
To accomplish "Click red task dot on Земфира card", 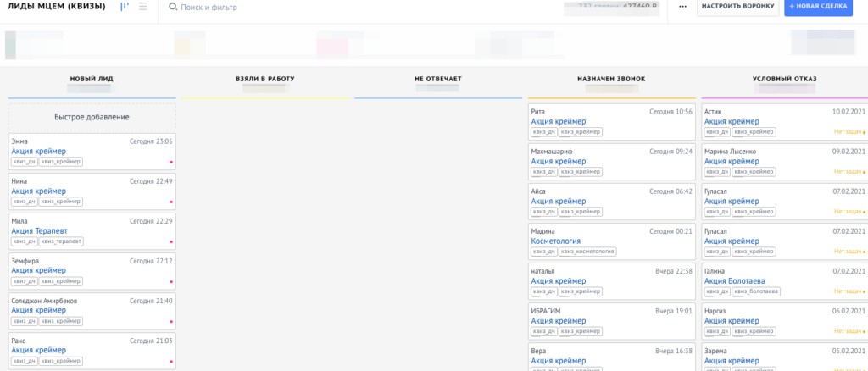I will tap(170, 281).
